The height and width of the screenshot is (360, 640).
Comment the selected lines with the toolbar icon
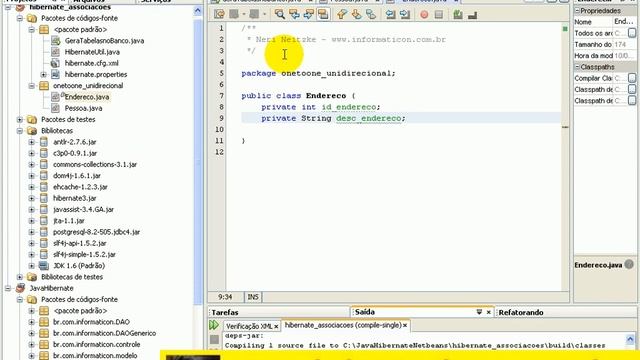click(x=458, y=15)
